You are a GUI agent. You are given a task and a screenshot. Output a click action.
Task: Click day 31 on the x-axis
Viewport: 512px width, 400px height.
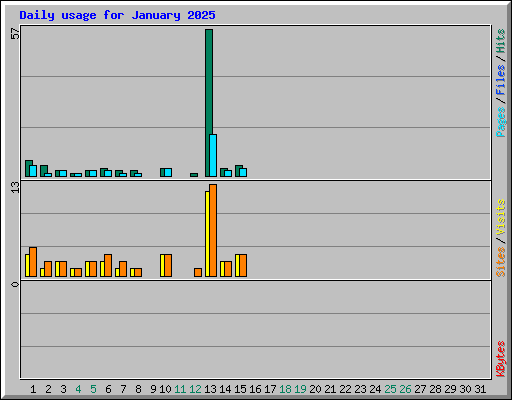pyautogui.click(x=480, y=389)
